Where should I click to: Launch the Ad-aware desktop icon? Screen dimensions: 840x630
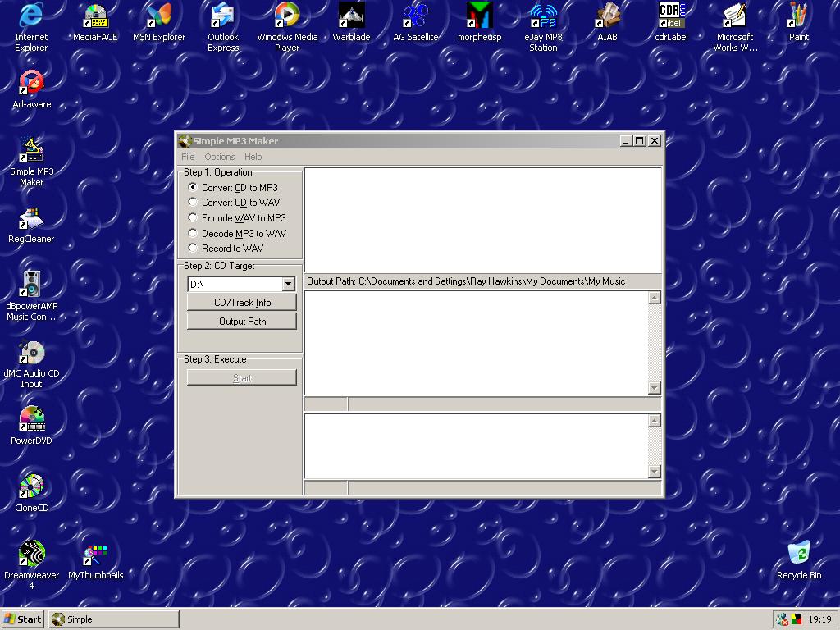(32, 83)
